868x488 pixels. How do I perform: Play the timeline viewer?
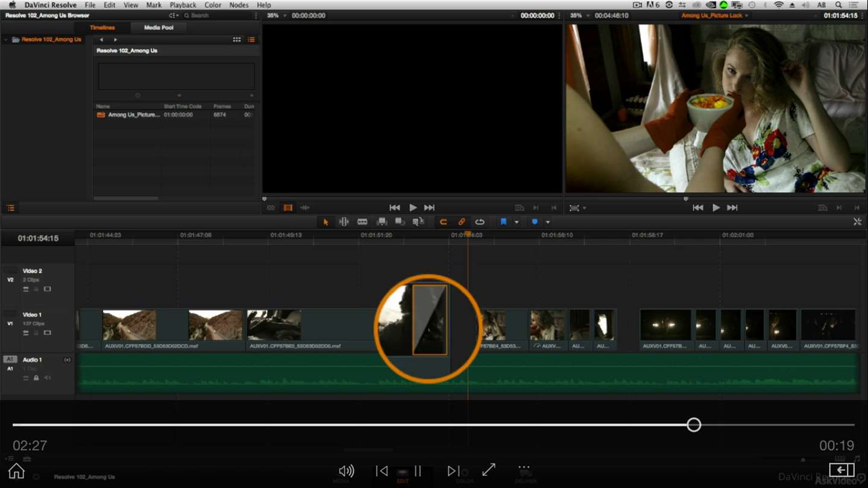tap(716, 208)
